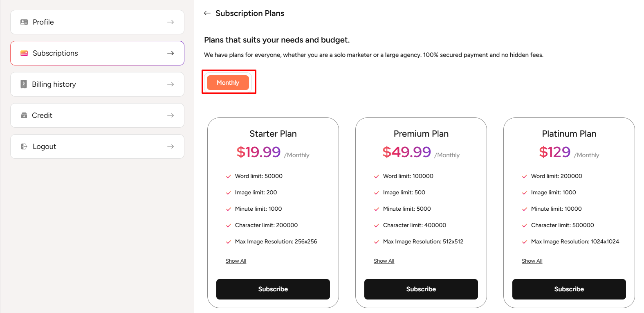Expand Platinum Plan features with Show All

[532, 261]
